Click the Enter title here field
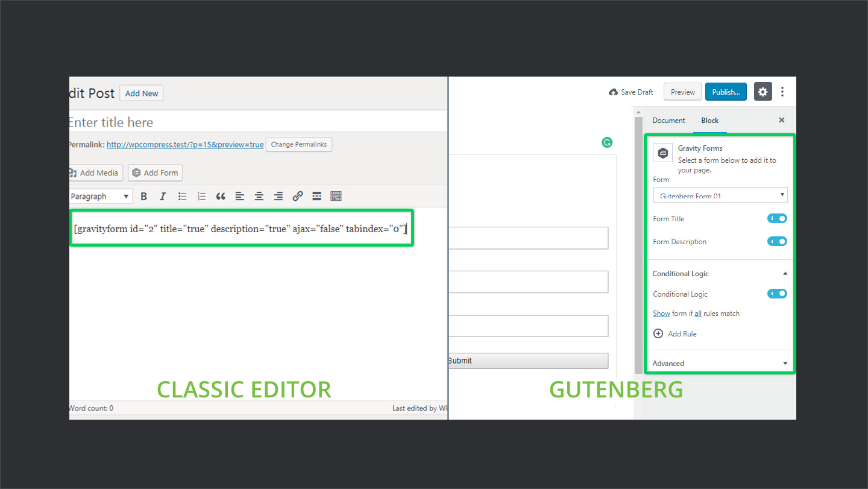 tap(258, 122)
